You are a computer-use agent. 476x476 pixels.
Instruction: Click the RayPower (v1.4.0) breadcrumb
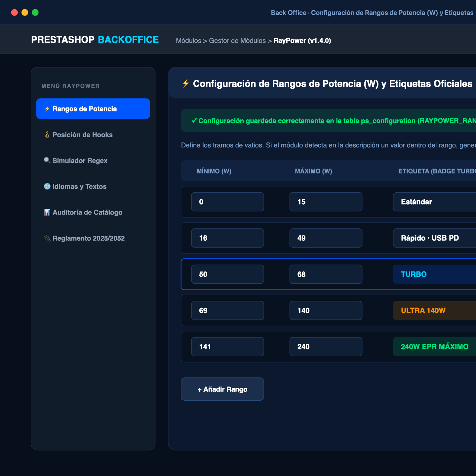302,41
